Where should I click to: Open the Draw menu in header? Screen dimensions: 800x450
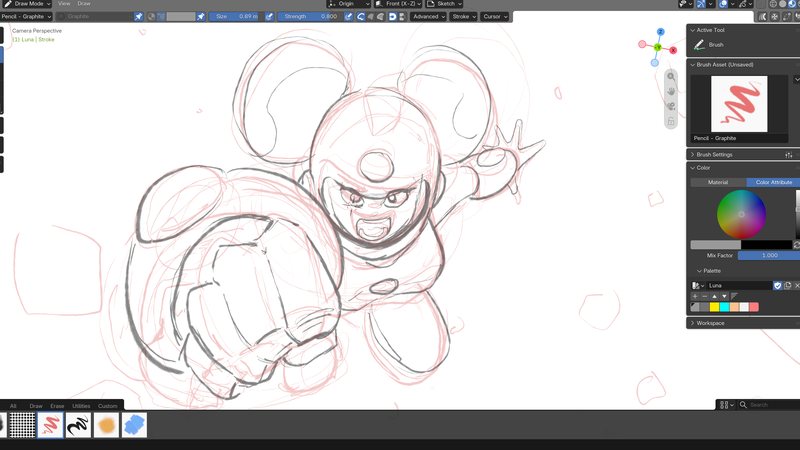pos(84,4)
